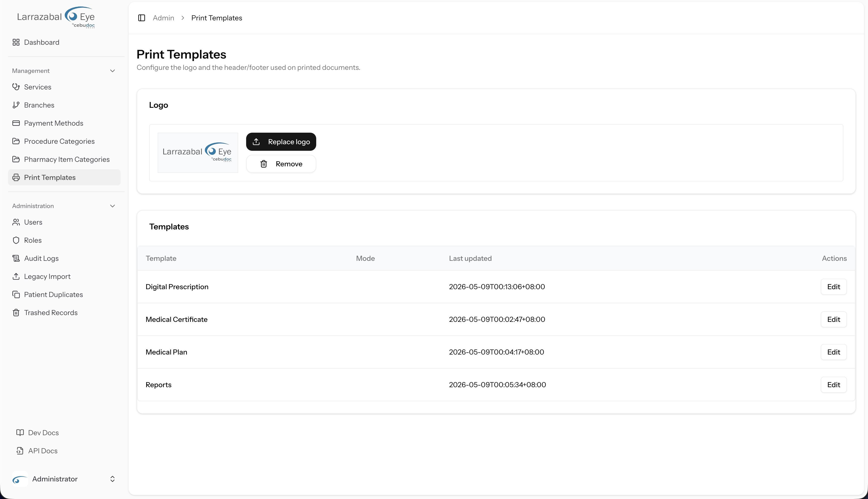The width and height of the screenshot is (868, 499).
Task: Edit the Digital Prescription template
Action: click(833, 287)
